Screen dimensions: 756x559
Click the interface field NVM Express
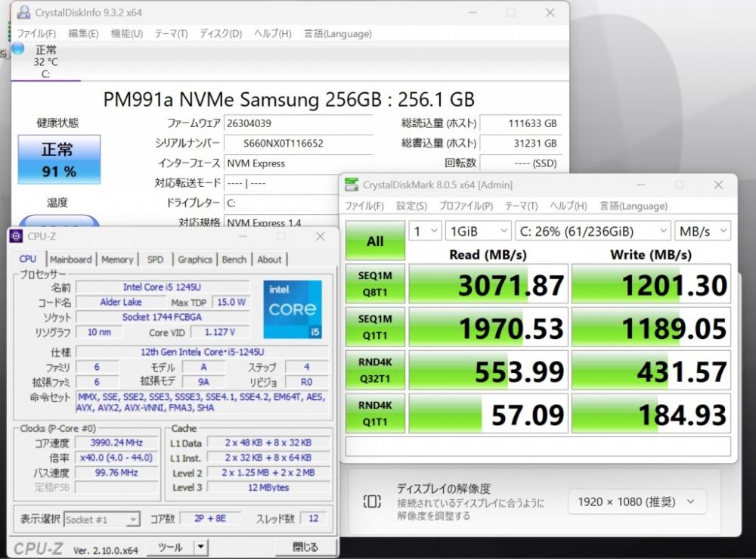(x=298, y=163)
